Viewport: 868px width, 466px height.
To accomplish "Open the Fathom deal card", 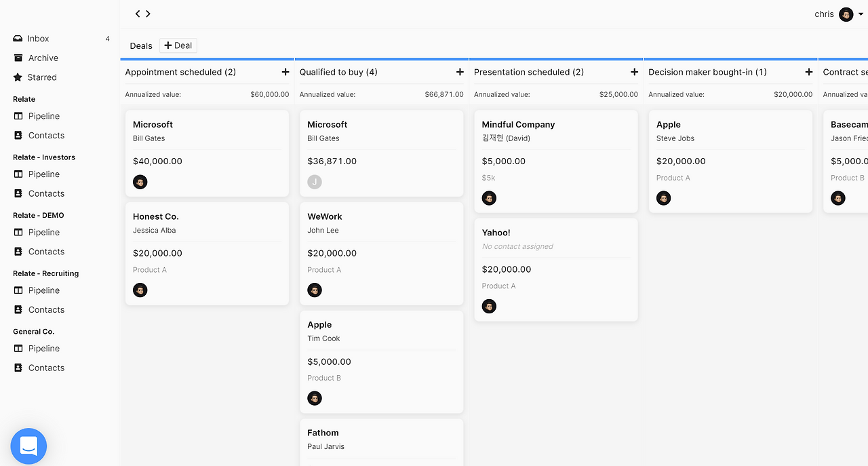I will (x=381, y=442).
